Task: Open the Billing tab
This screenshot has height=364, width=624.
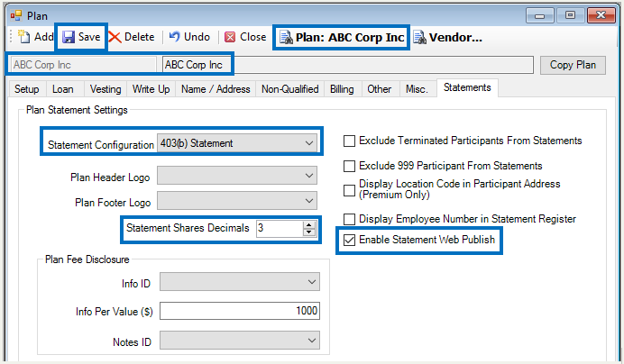Action: 342,89
